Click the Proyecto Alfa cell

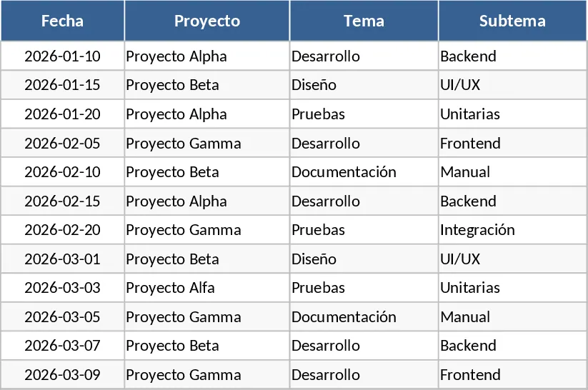click(207, 288)
